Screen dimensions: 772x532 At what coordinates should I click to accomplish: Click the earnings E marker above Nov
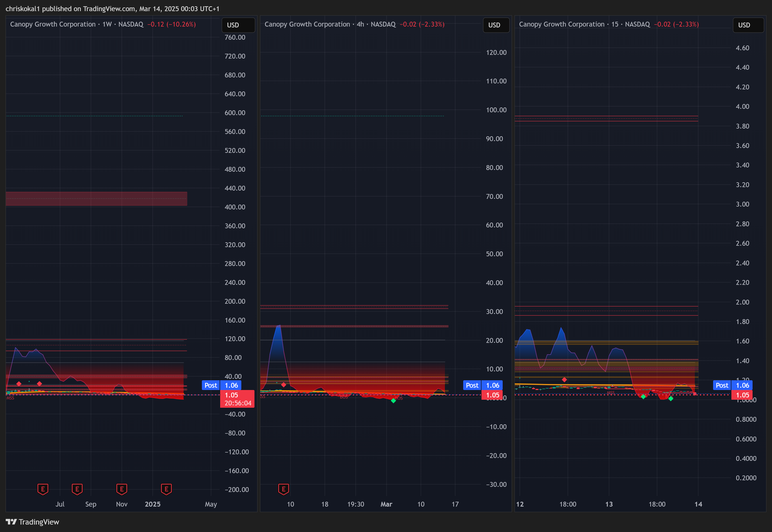click(122, 489)
